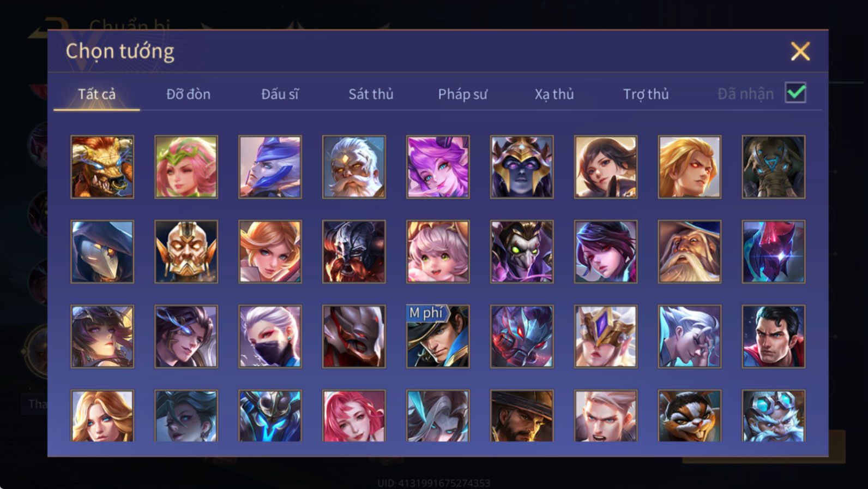Pick the hero tagged 'M phí'
868x489 pixels.
(438, 336)
